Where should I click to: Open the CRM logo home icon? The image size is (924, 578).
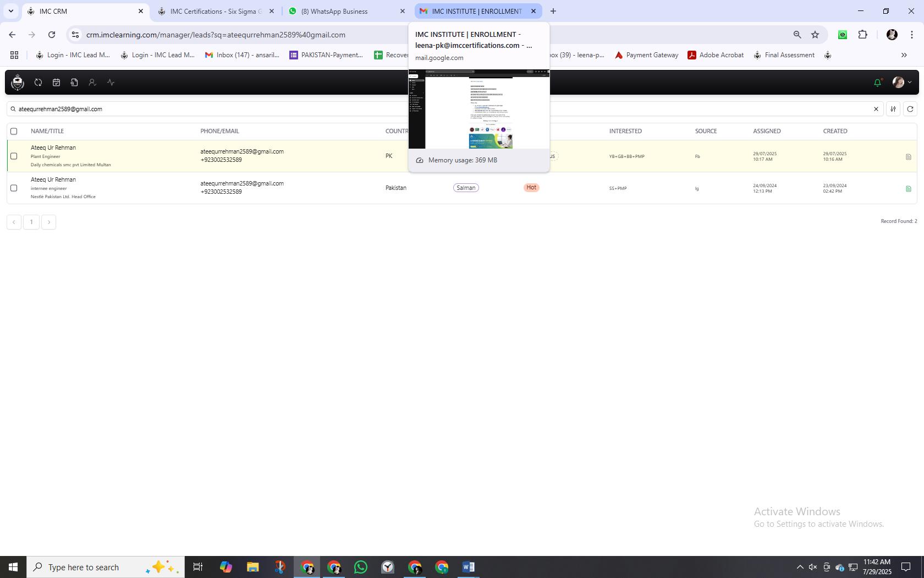pos(18,82)
